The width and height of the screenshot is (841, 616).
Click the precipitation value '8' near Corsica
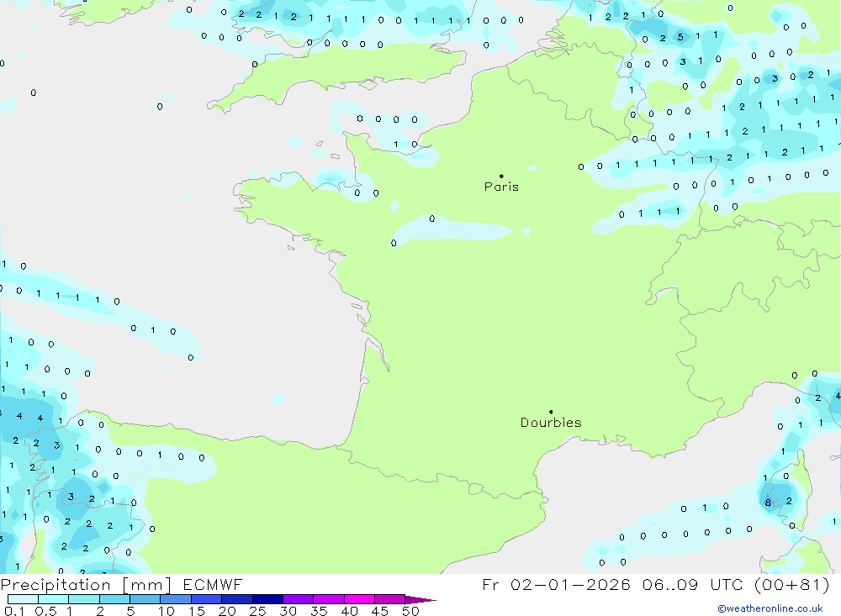[768, 503]
